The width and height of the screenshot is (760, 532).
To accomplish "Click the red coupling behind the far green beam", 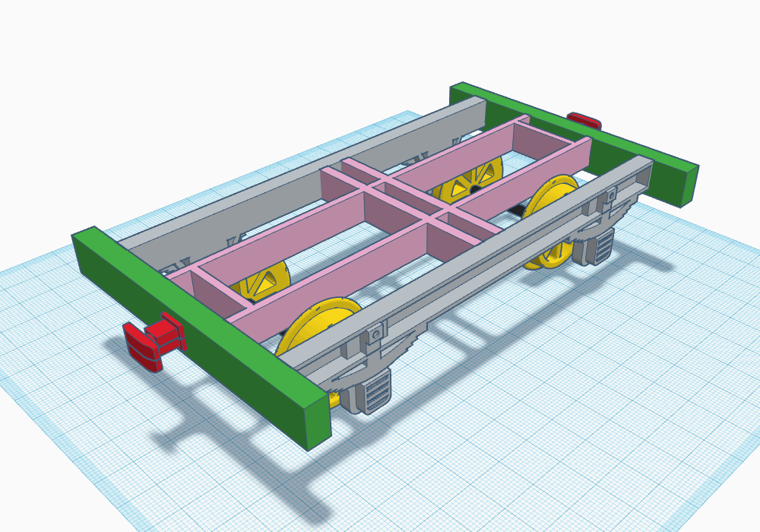I will 584,121.
